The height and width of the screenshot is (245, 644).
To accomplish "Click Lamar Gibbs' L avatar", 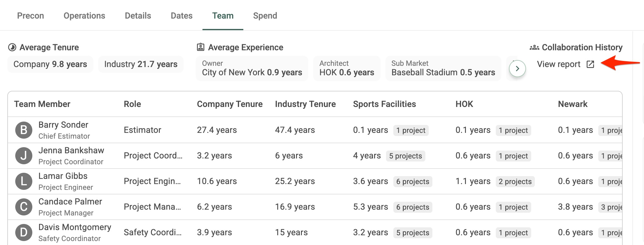I will [24, 181].
